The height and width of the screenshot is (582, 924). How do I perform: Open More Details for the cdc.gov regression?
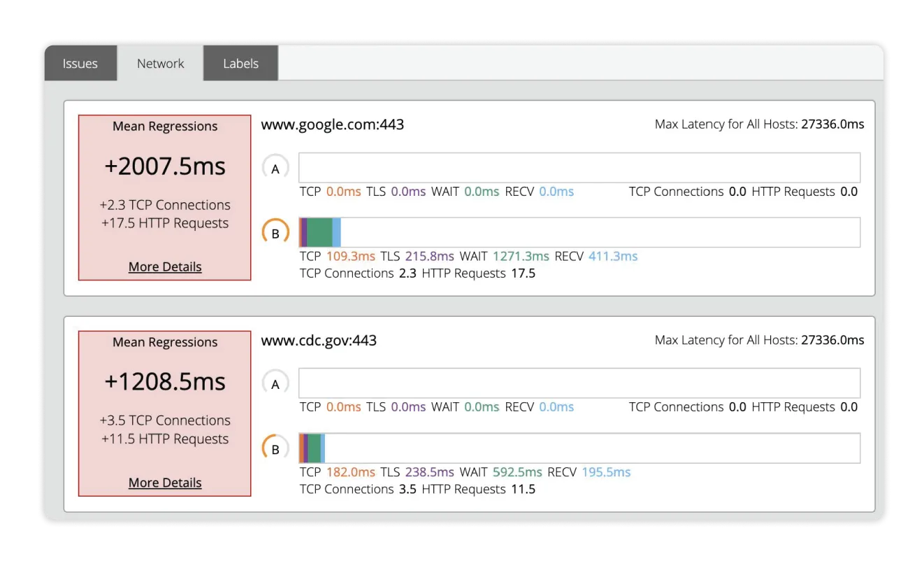[164, 482]
